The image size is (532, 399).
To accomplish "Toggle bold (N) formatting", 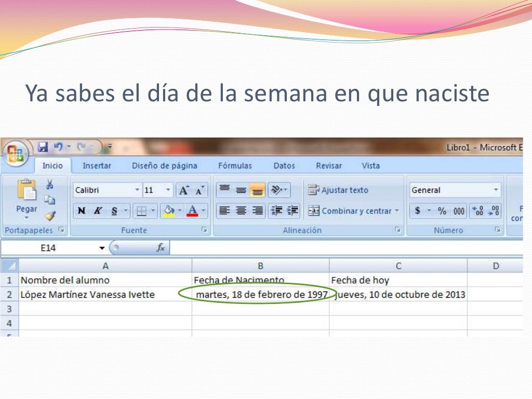I will 82,211.
